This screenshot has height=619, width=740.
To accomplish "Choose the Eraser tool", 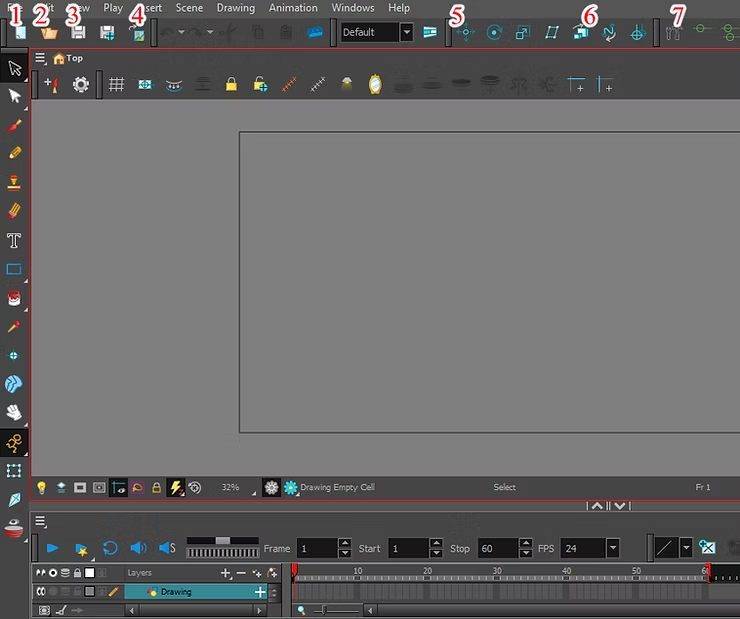I will point(14,210).
